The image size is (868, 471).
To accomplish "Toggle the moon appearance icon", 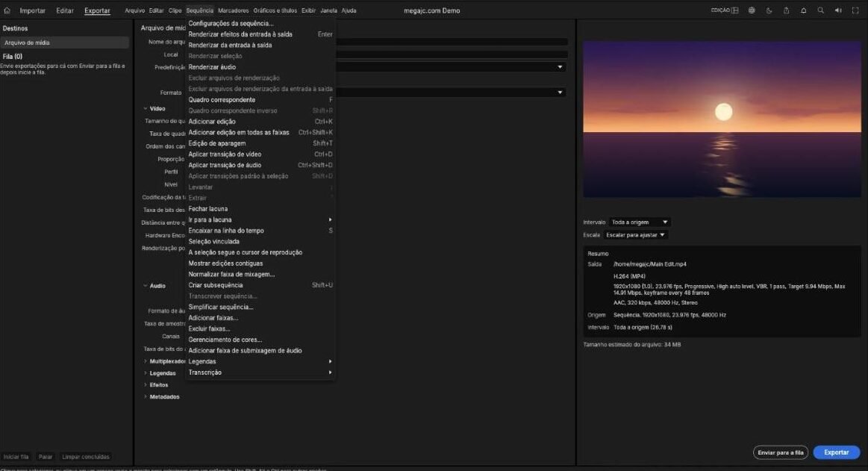I will click(769, 10).
